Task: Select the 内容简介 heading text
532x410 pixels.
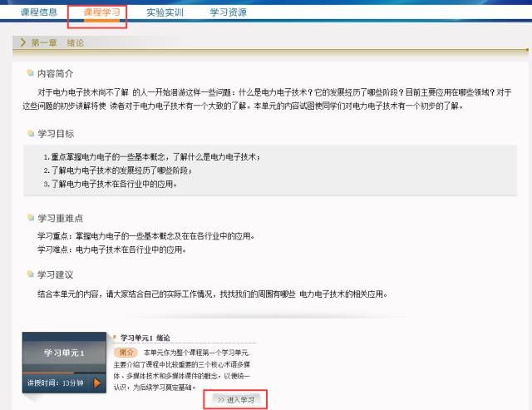Action: [56, 73]
